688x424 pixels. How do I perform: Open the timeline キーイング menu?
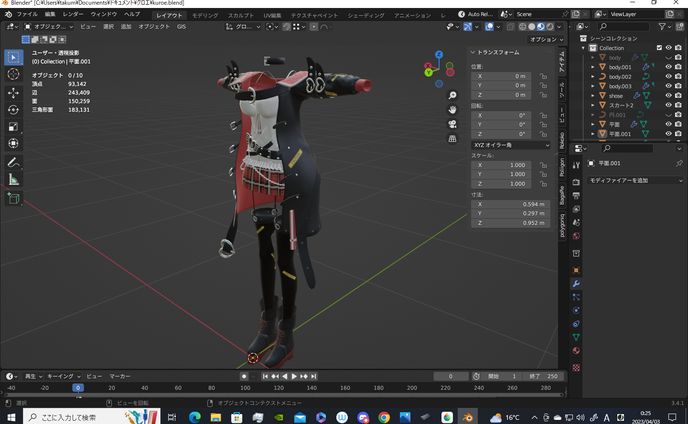64,377
